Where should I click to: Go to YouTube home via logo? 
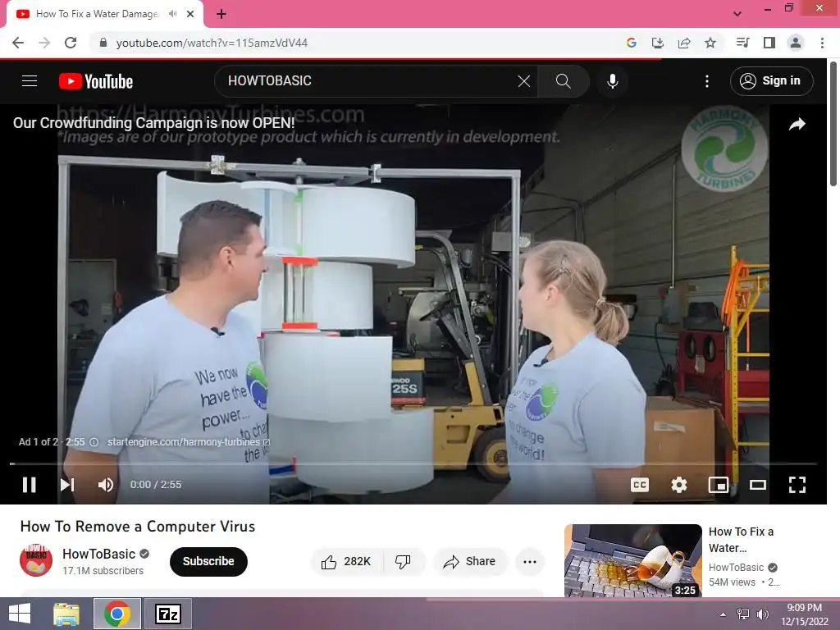(x=96, y=81)
